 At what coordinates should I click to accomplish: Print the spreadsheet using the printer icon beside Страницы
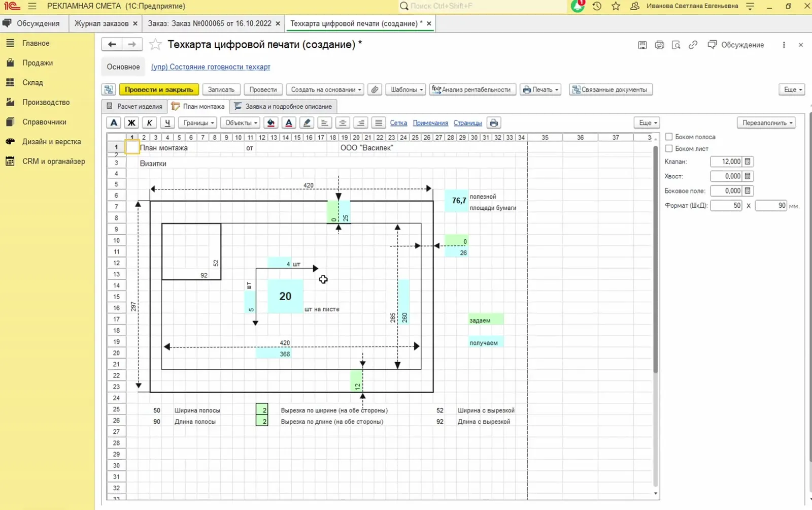tap(494, 123)
